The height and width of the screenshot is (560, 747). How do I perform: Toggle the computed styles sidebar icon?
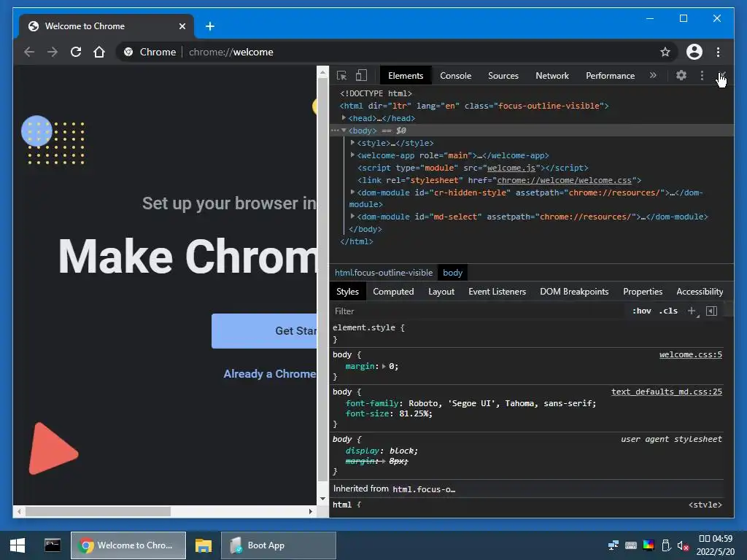pos(712,311)
